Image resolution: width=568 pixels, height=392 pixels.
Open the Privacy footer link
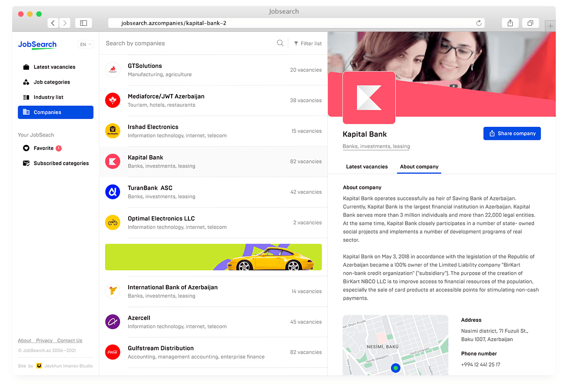click(x=44, y=340)
